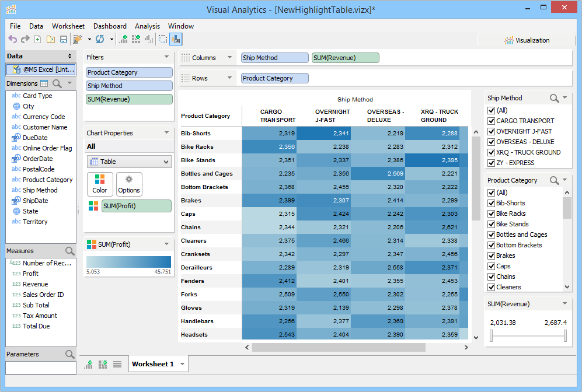
Task: Uncheck the Bike Racks category checkbox
Action: click(x=491, y=213)
